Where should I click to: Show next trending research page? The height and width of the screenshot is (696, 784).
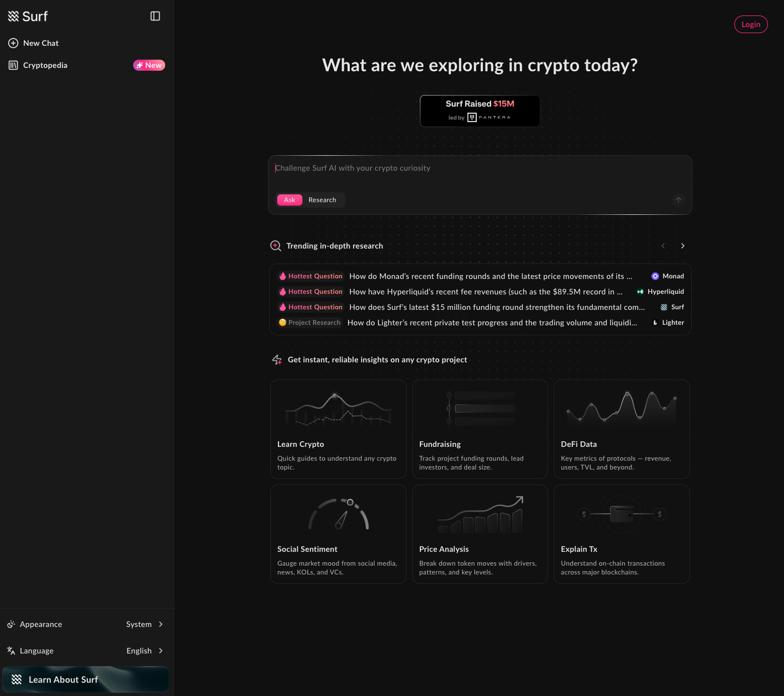coord(683,246)
